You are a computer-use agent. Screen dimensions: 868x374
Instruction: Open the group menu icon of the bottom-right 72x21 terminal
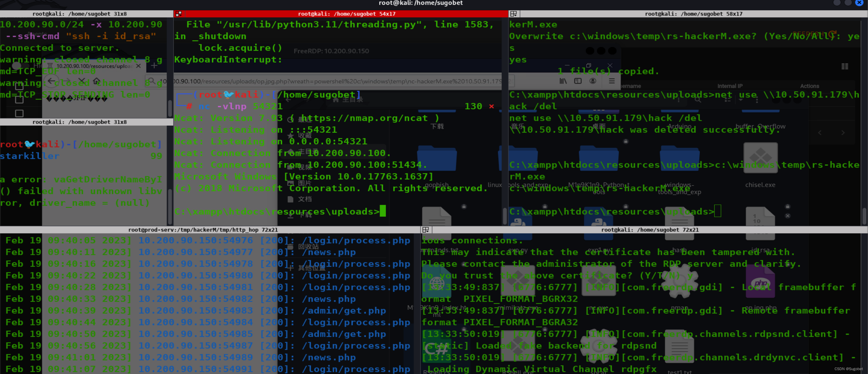click(x=426, y=230)
